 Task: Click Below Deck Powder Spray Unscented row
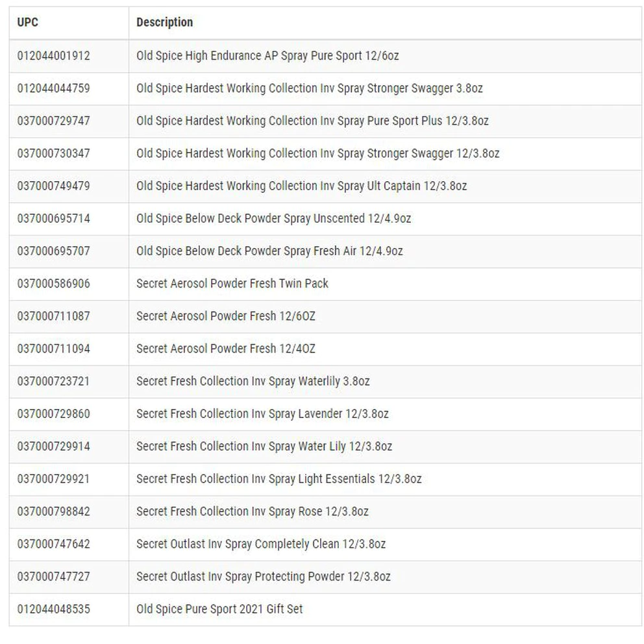pos(273,218)
